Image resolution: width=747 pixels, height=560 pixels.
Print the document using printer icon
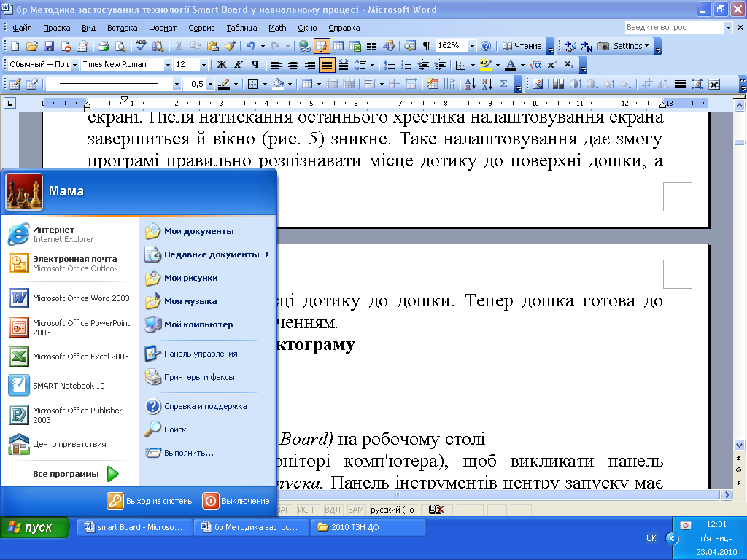[103, 46]
